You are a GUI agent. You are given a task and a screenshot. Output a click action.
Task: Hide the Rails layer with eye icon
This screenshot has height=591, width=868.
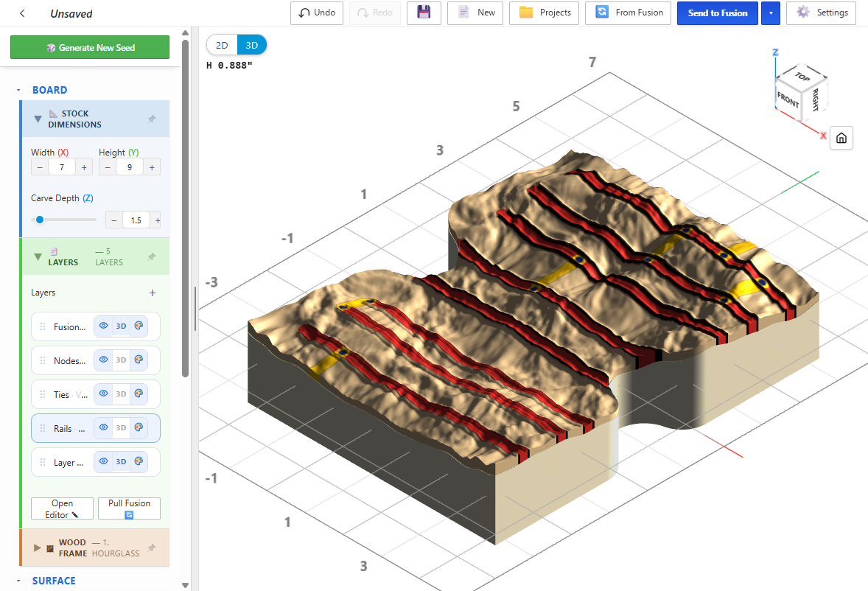(103, 427)
